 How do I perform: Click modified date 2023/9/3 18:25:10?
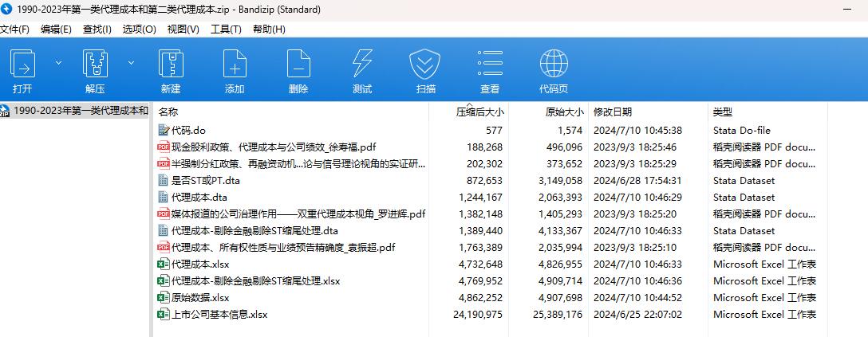pos(635,247)
